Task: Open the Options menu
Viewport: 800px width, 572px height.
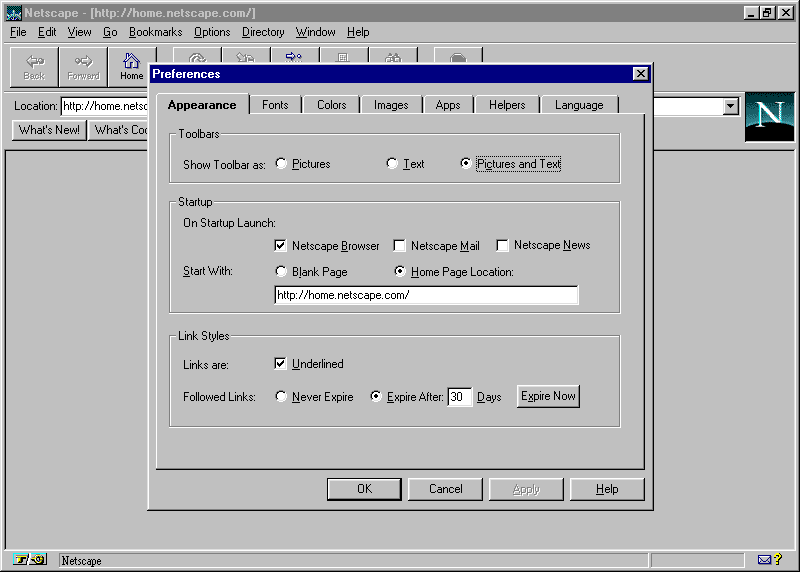Action: tap(212, 32)
